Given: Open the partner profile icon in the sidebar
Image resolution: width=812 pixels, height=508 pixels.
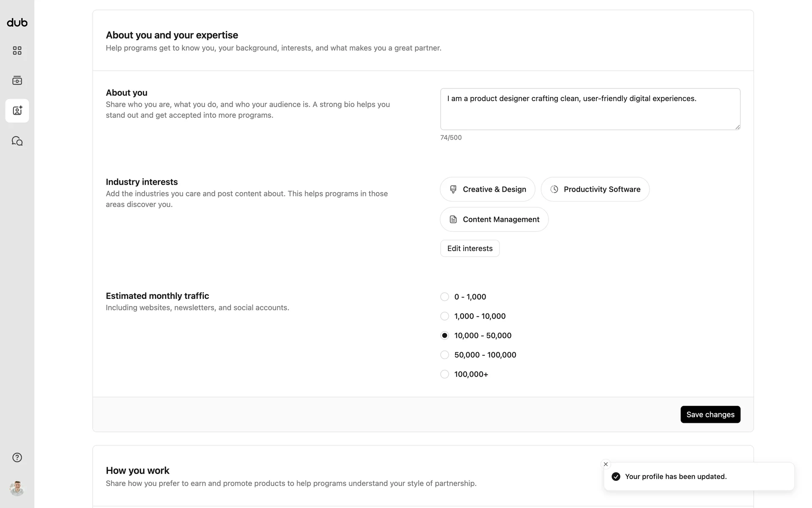Looking at the screenshot, I should pos(17,111).
